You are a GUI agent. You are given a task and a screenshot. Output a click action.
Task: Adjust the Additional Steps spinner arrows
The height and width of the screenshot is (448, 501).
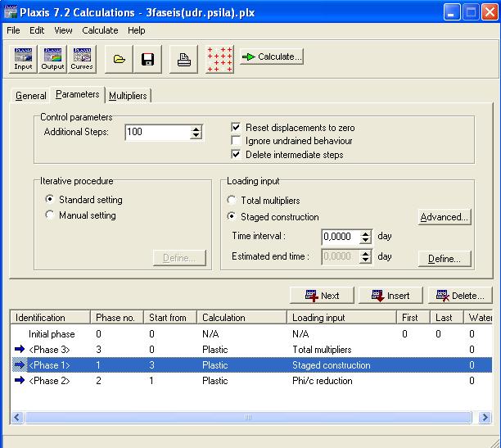196,132
